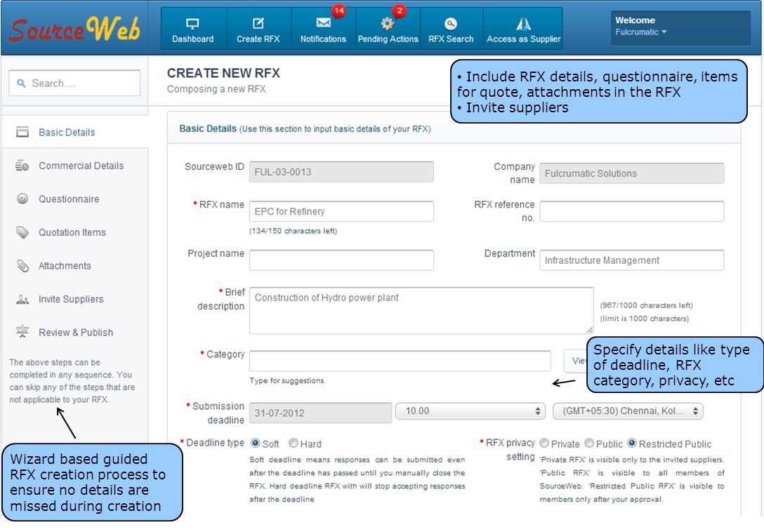Click the Brief description textarea
Screen dimensions: 764x532
coord(421,310)
